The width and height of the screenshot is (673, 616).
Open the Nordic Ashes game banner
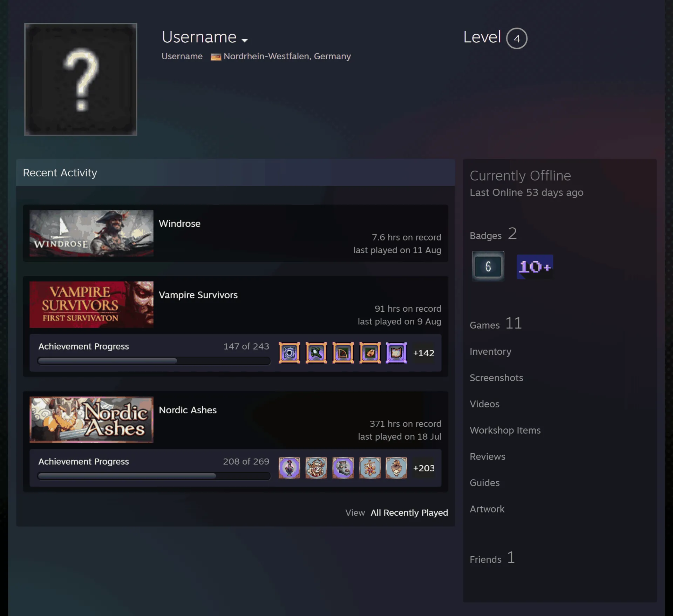click(91, 420)
